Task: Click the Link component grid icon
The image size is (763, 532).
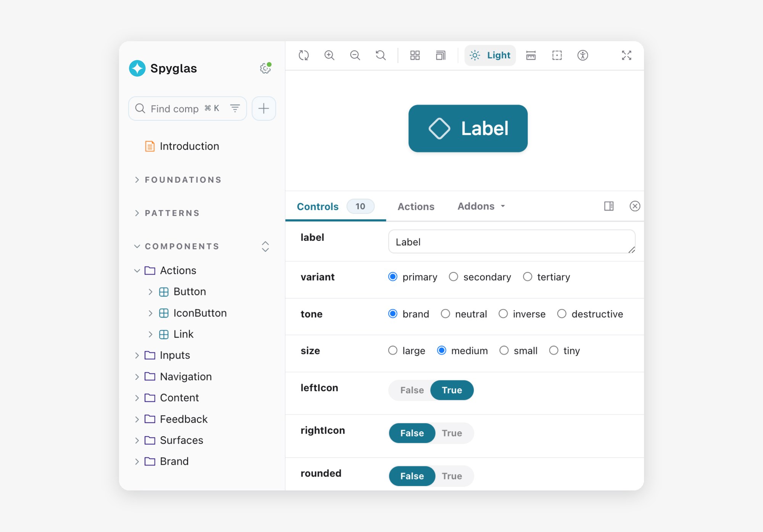Action: pos(164,334)
